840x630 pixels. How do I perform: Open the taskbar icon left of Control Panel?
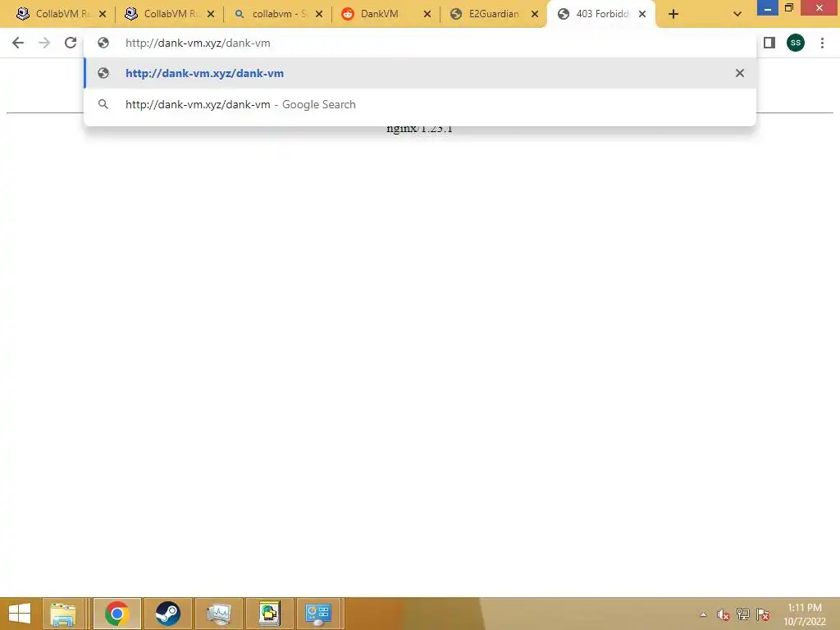(x=269, y=614)
